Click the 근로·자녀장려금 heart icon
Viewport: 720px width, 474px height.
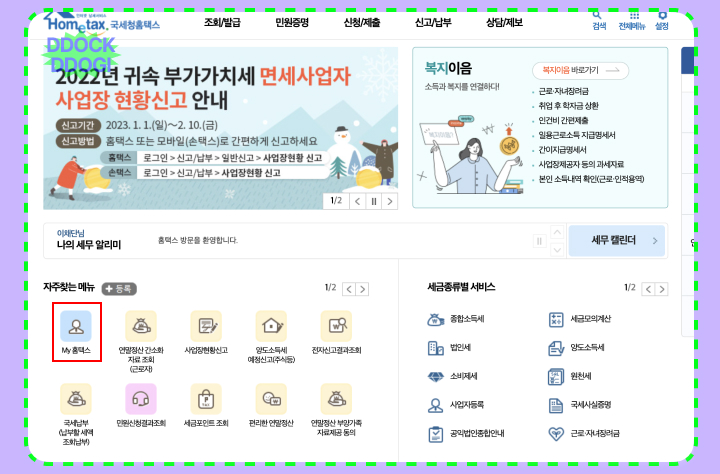tap(556, 434)
